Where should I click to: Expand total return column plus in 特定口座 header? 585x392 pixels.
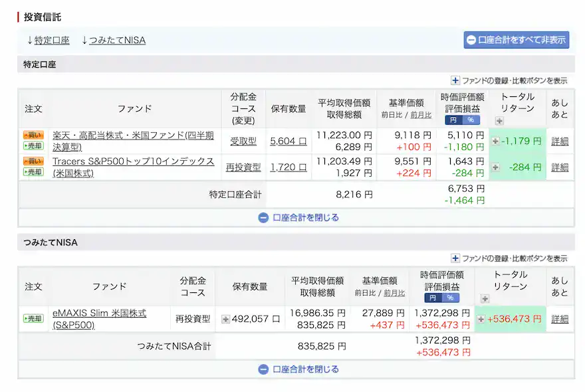pos(499,120)
